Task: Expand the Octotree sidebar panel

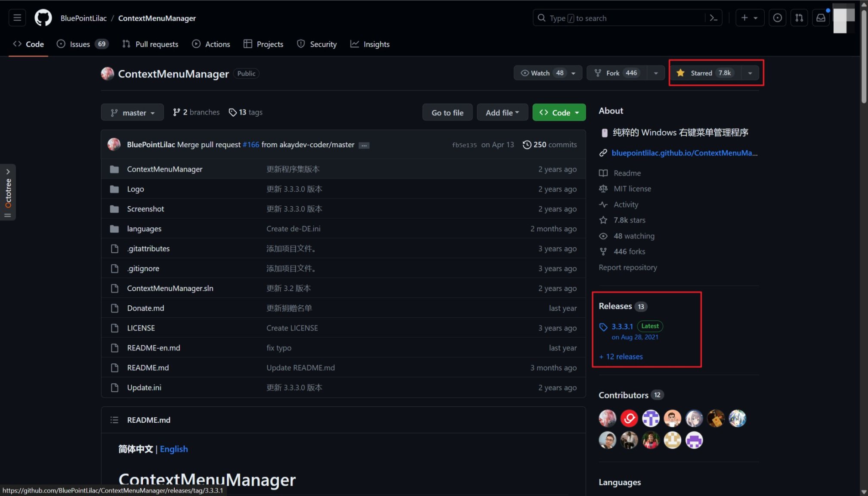Action: [x=8, y=171]
